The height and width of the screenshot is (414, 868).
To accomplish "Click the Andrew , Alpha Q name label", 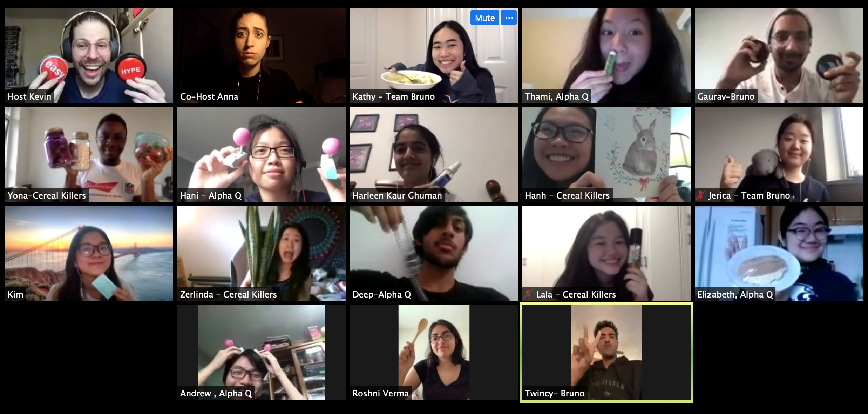I will 216,393.
